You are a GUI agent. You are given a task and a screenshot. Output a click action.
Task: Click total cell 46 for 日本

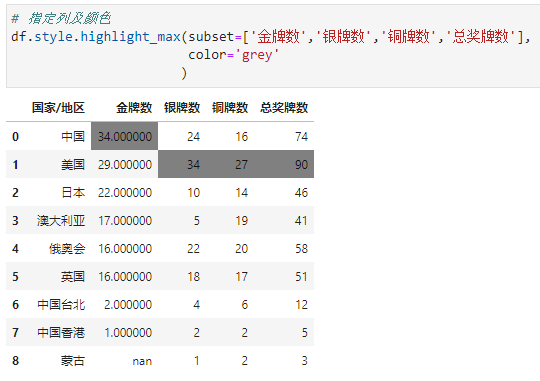pos(301,192)
